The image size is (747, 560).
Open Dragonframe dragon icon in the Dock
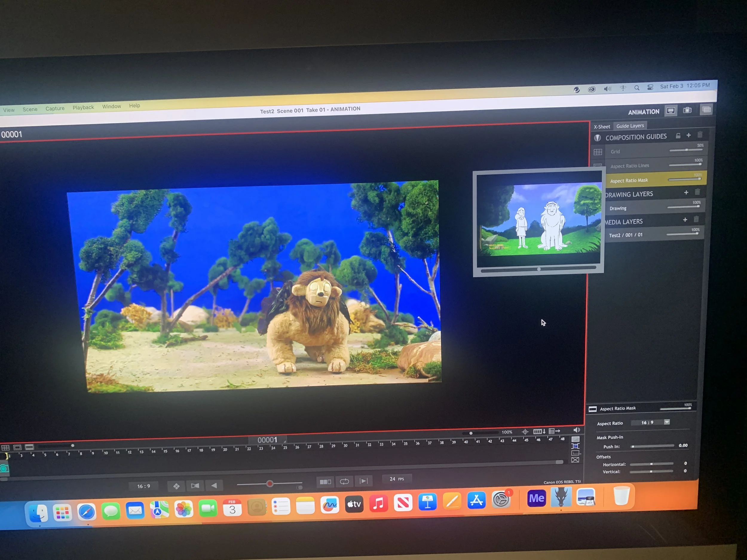click(561, 497)
